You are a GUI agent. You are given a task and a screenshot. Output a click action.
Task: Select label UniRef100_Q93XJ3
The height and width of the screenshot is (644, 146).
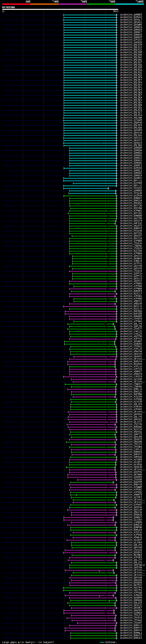pyautogui.click(x=131, y=278)
